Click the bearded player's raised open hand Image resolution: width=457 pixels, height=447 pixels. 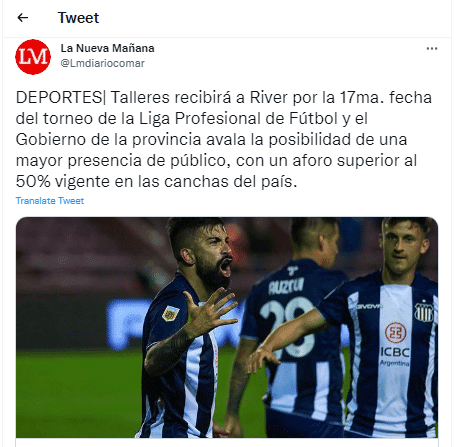click(x=211, y=312)
